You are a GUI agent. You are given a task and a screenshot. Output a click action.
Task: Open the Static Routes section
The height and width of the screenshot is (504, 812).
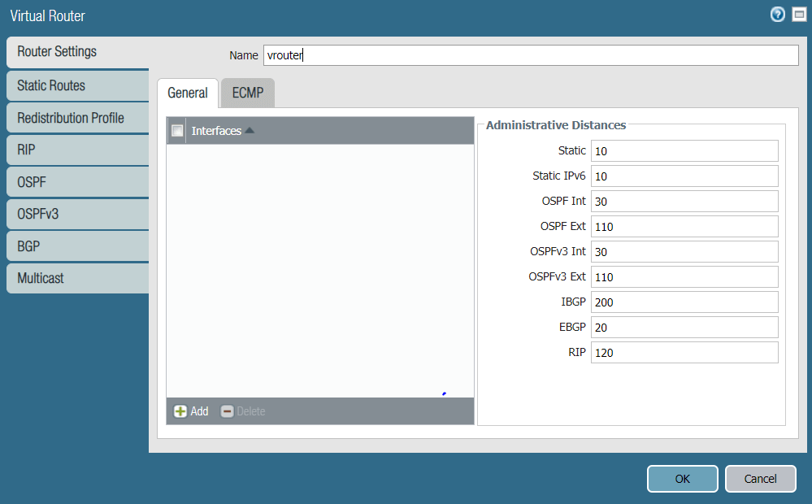coord(78,85)
